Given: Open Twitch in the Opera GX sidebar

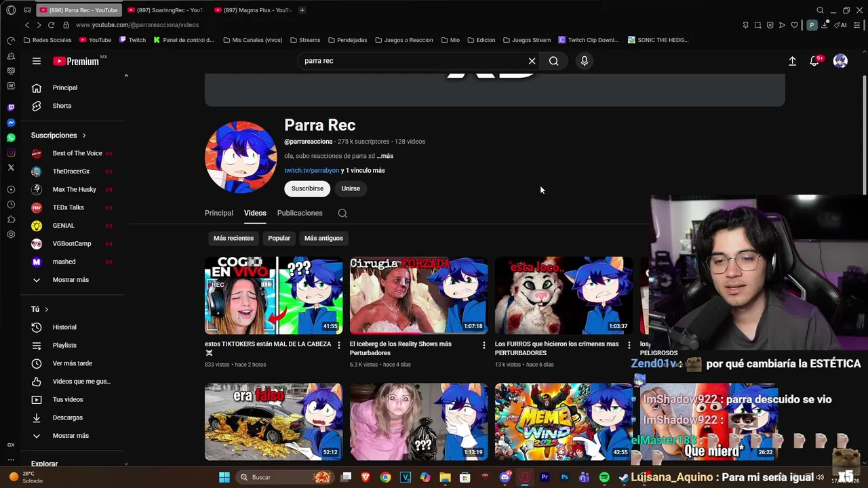Looking at the screenshot, I should 11,108.
